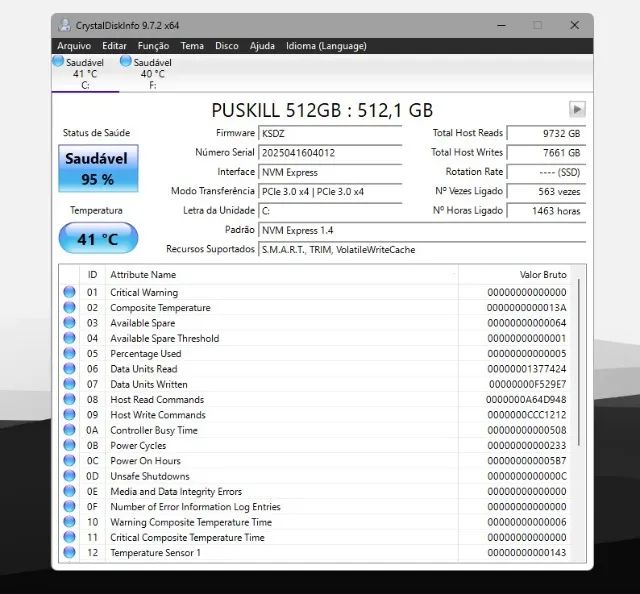Image resolution: width=640 pixels, height=594 pixels.
Task: Click the Recursos Suportados field
Action: [x=422, y=249]
